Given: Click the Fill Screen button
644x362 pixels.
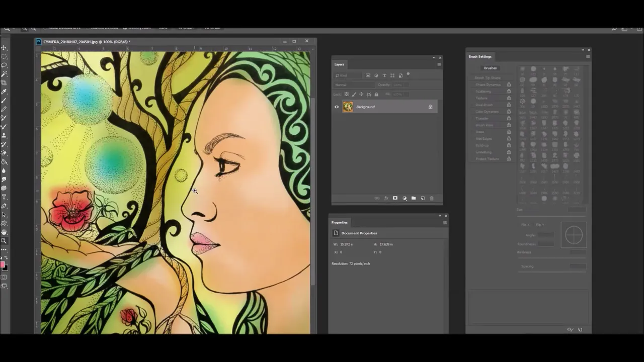Looking at the screenshot, I should click(x=212, y=28).
